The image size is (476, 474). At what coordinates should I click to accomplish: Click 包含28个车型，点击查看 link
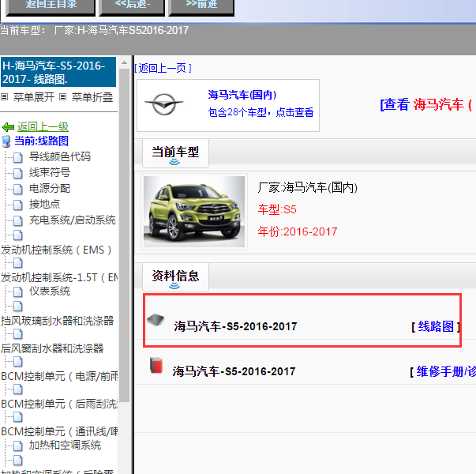coord(260,112)
